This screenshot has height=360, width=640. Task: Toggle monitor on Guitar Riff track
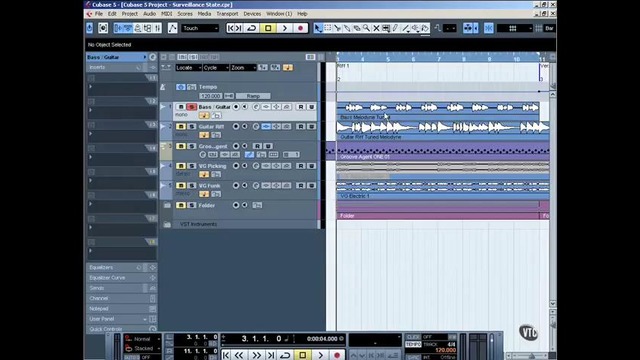244,127
